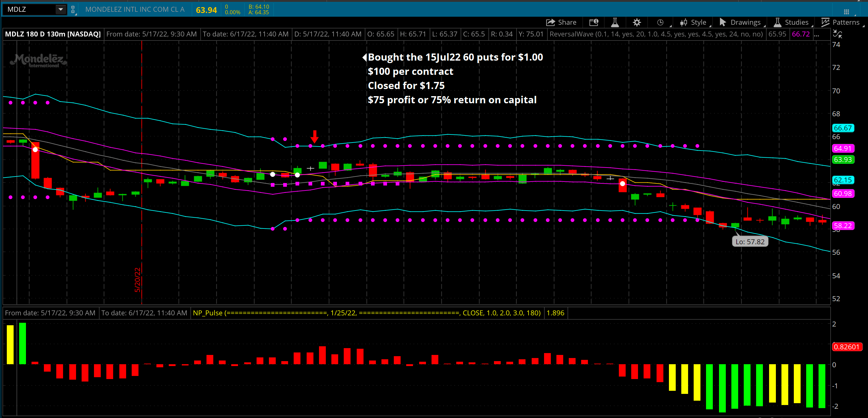Click NP_Pulse study label
Image resolution: width=868 pixels, height=418 pixels.
pos(367,313)
